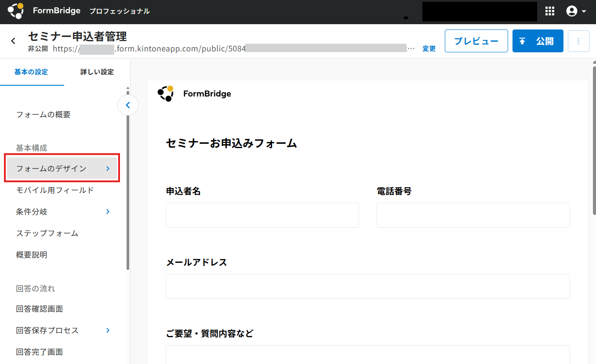Click the 基本構成 section heading

[32, 148]
